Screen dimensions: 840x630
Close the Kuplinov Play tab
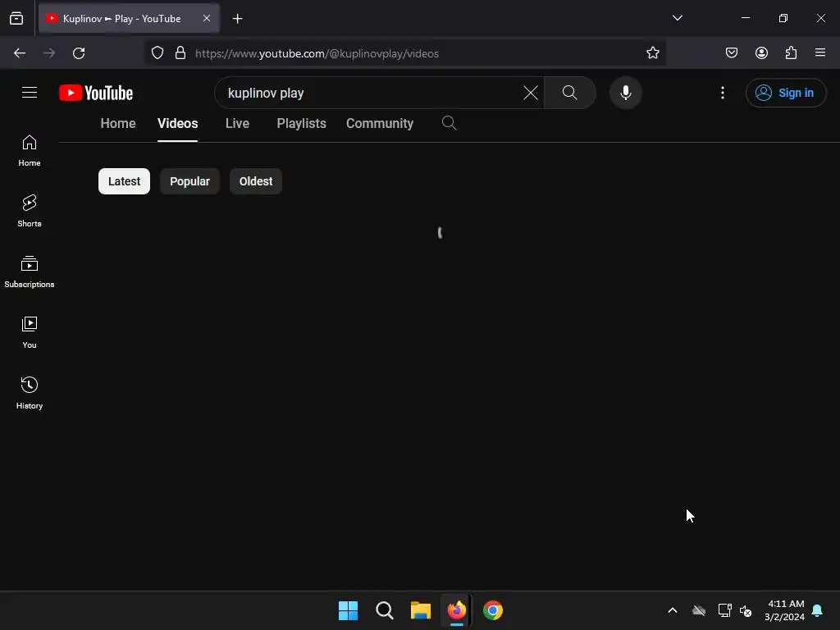(x=206, y=18)
